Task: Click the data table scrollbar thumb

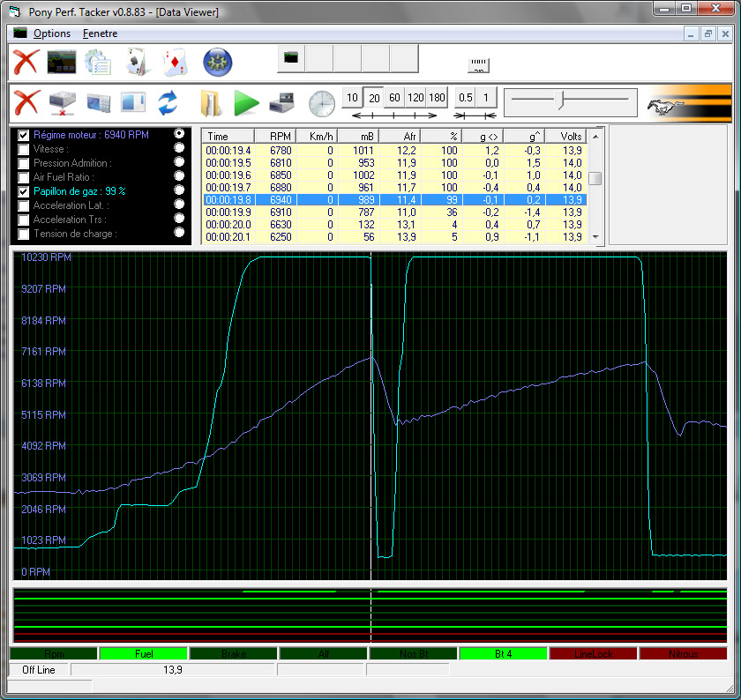Action: tap(595, 179)
